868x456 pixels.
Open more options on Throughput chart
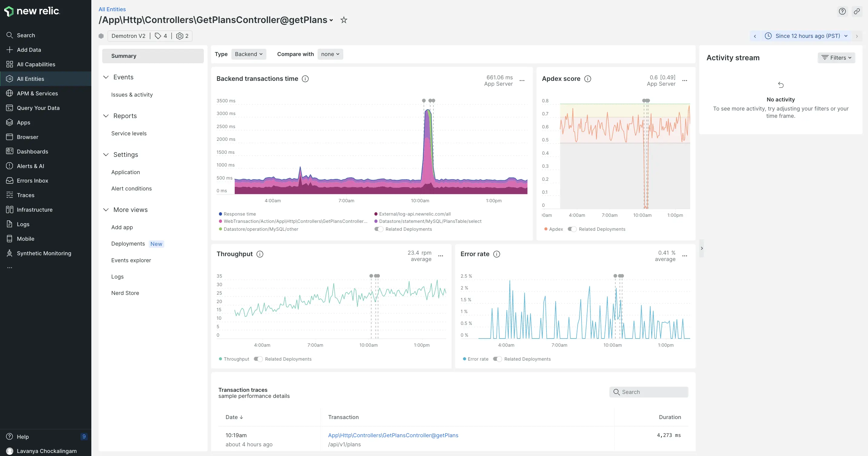click(x=440, y=256)
